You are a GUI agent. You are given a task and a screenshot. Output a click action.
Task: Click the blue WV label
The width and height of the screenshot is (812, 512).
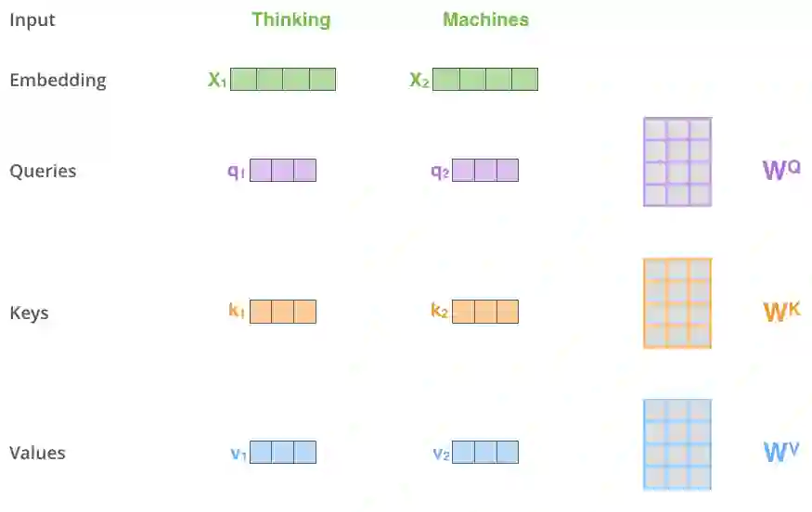tap(780, 452)
